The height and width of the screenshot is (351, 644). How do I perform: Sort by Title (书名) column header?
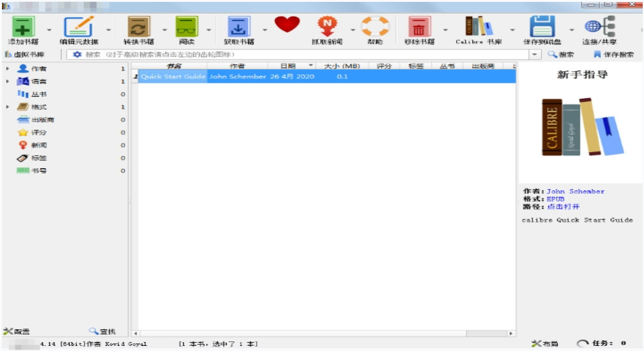coord(173,65)
